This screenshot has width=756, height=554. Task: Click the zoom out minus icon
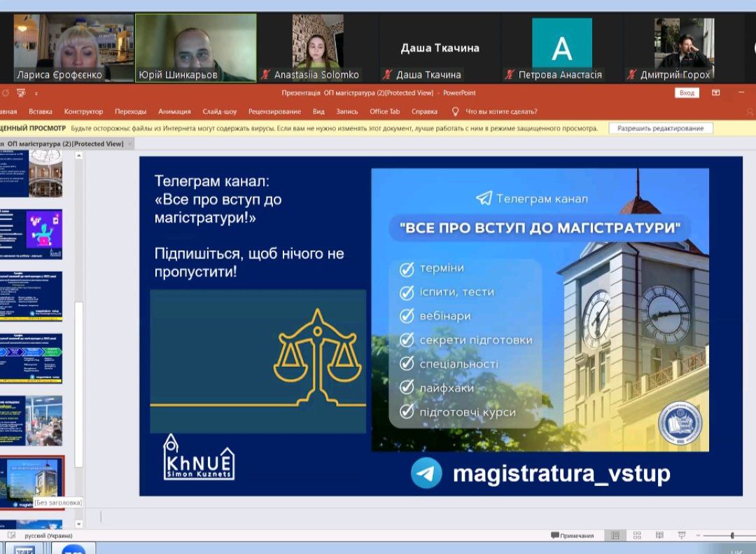(x=698, y=536)
